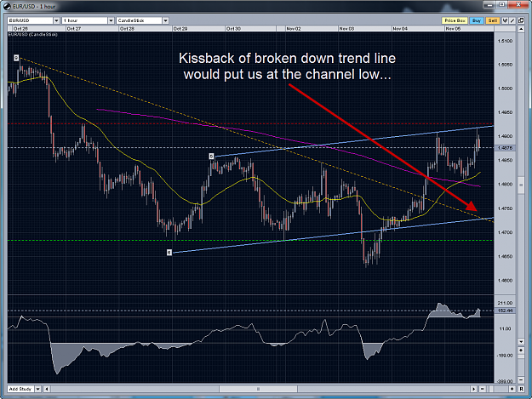
Task: Click the vertical price scale slider handle
Action: [x=521, y=185]
